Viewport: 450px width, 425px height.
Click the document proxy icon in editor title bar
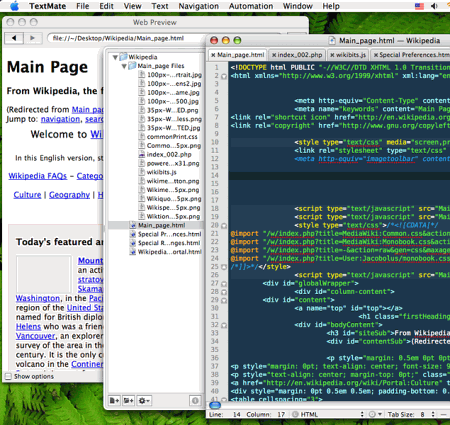point(332,41)
